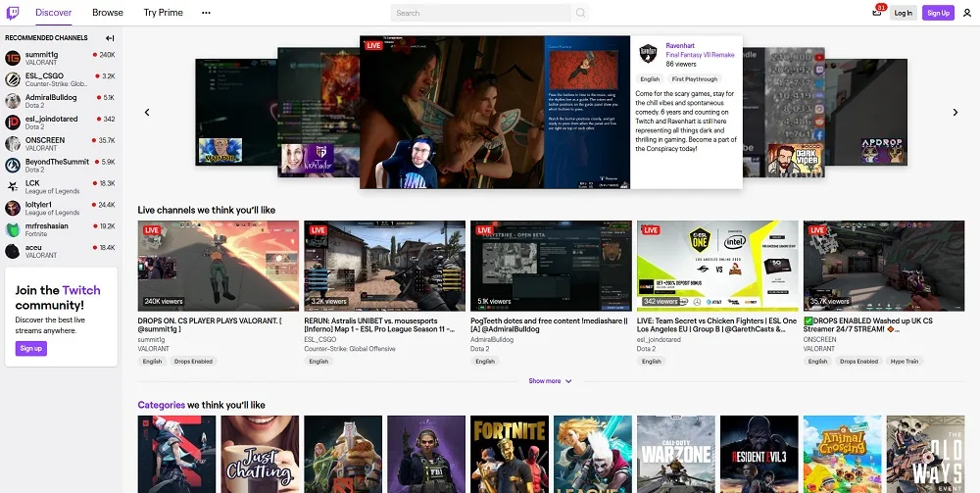The height and width of the screenshot is (493, 980).
Task: Open ESL One Team Secret stream thumbnail
Action: (717, 266)
